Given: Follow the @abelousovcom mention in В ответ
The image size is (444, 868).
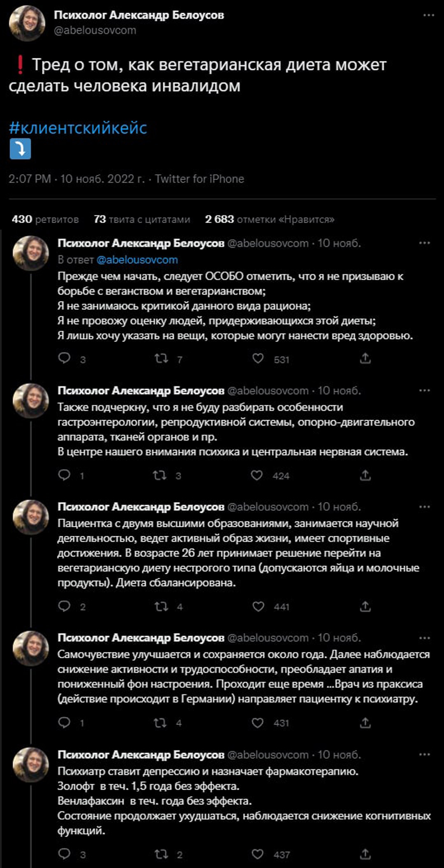Looking at the screenshot, I should click(137, 260).
